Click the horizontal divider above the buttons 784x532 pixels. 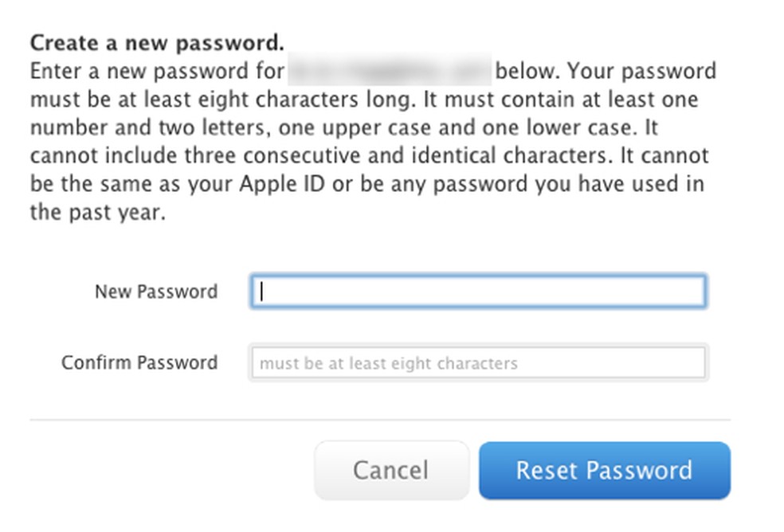[380, 420]
